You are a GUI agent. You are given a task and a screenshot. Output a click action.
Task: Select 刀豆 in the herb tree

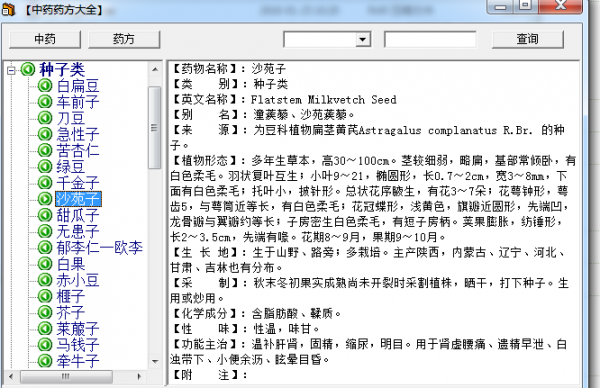tap(71, 118)
